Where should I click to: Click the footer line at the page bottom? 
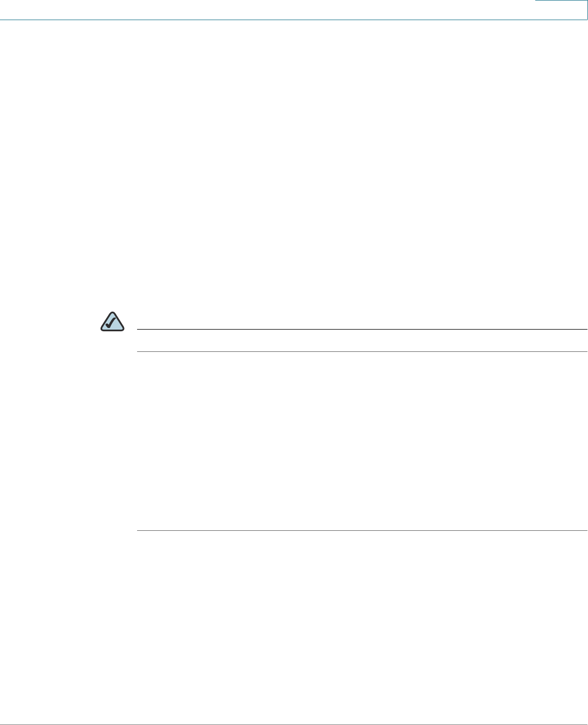pos(294,724)
